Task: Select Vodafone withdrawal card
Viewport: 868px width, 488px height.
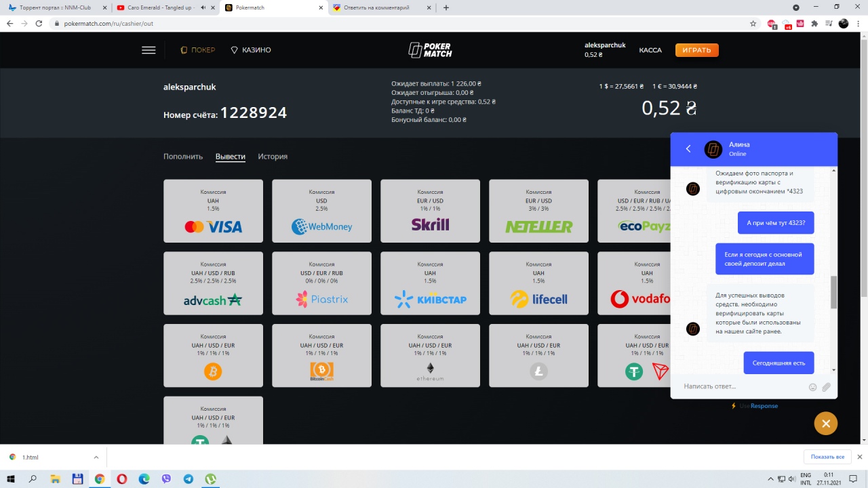Action: 633,283
